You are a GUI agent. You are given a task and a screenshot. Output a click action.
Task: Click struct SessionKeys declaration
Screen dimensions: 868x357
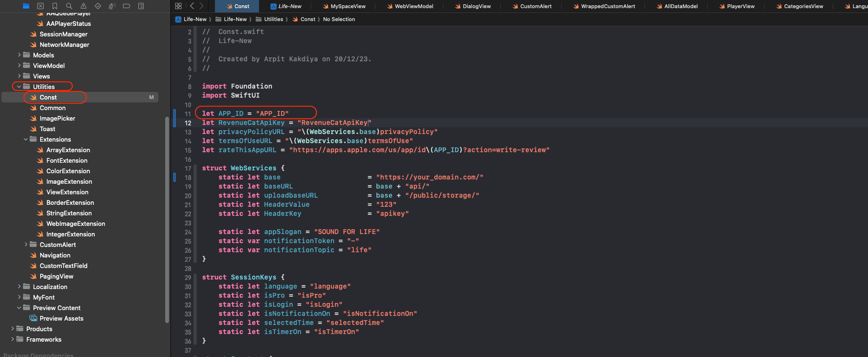(x=243, y=277)
